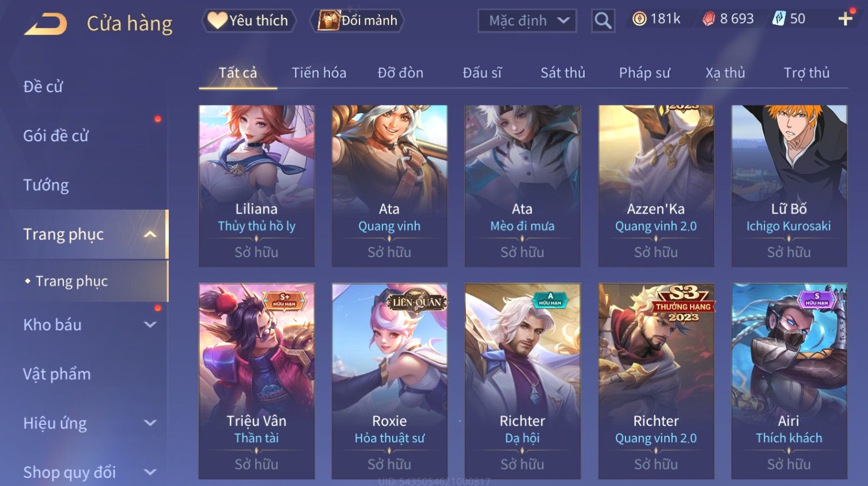This screenshot has width=868, height=486.
Task: Expand the Shop quy đổi section
Action: coord(150,472)
